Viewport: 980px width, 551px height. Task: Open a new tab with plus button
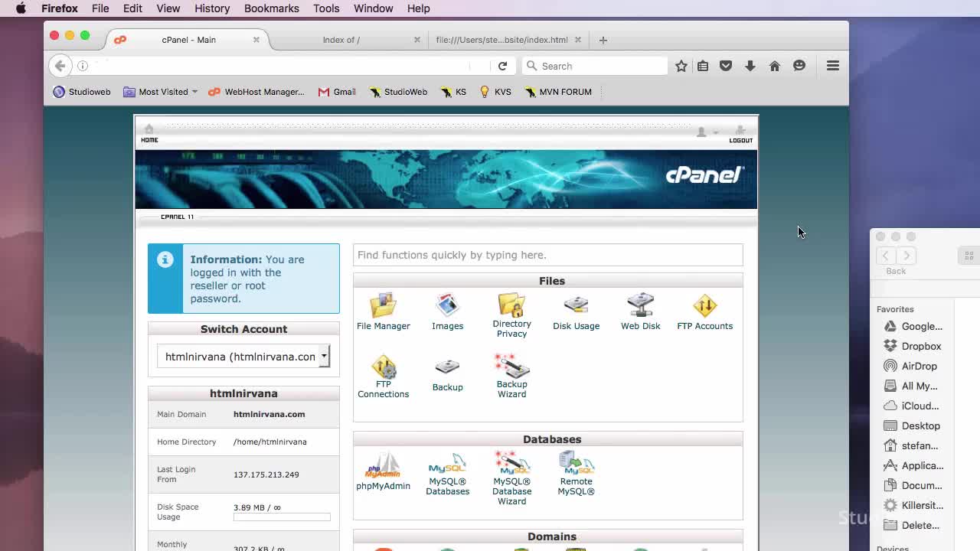[603, 40]
